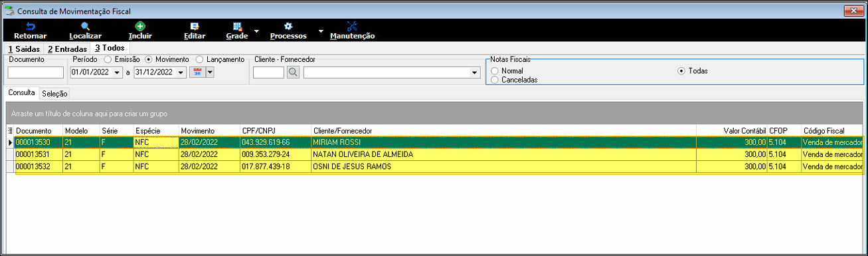The image size is (868, 256).
Task: Choose Todas notas fiscais option
Action: [681, 70]
